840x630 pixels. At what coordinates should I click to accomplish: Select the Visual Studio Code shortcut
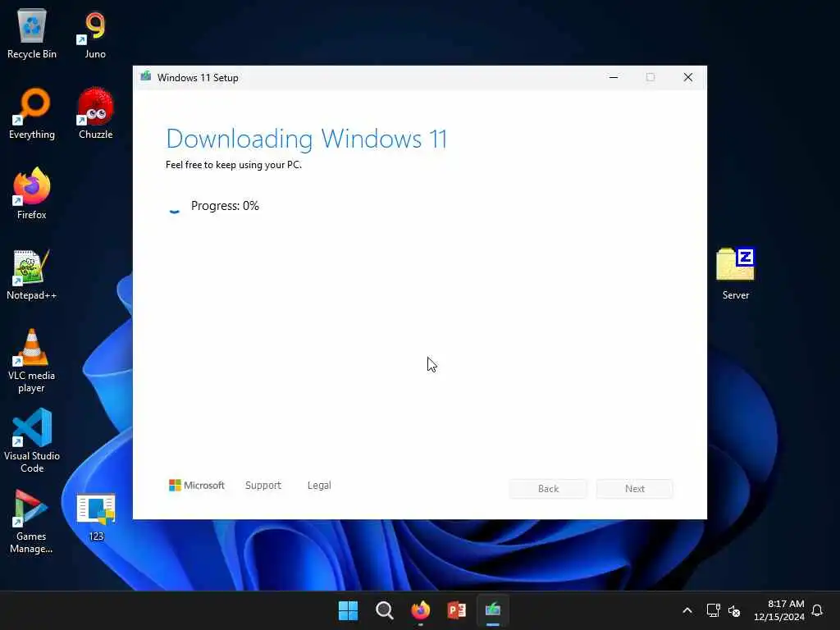pos(32,441)
